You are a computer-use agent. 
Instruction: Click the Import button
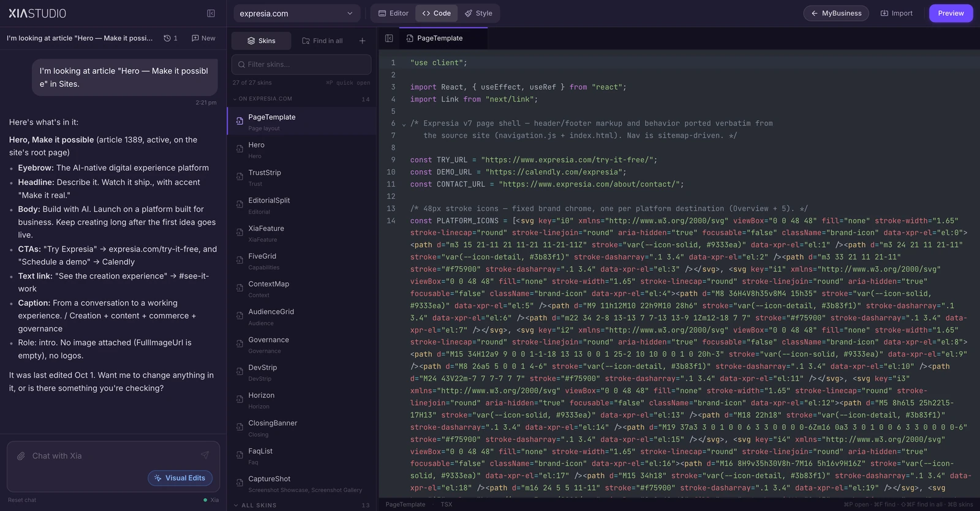coord(896,13)
